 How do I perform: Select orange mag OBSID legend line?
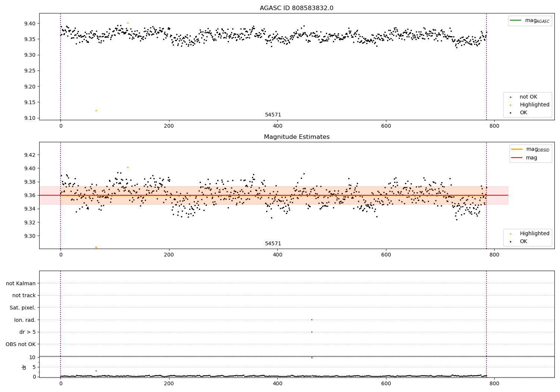point(517,149)
